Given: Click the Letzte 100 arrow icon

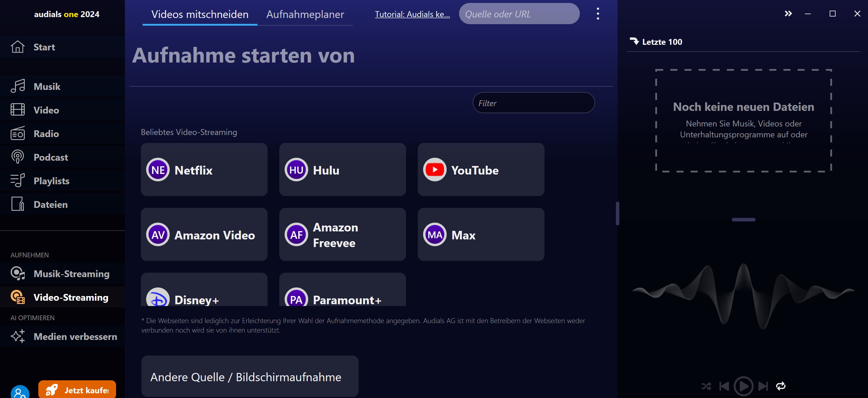Looking at the screenshot, I should (x=634, y=41).
